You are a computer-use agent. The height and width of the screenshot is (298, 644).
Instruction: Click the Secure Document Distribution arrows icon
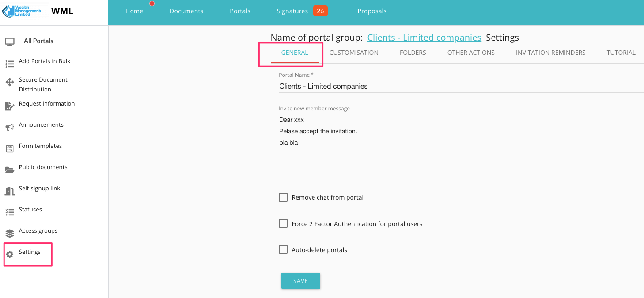[10, 82]
